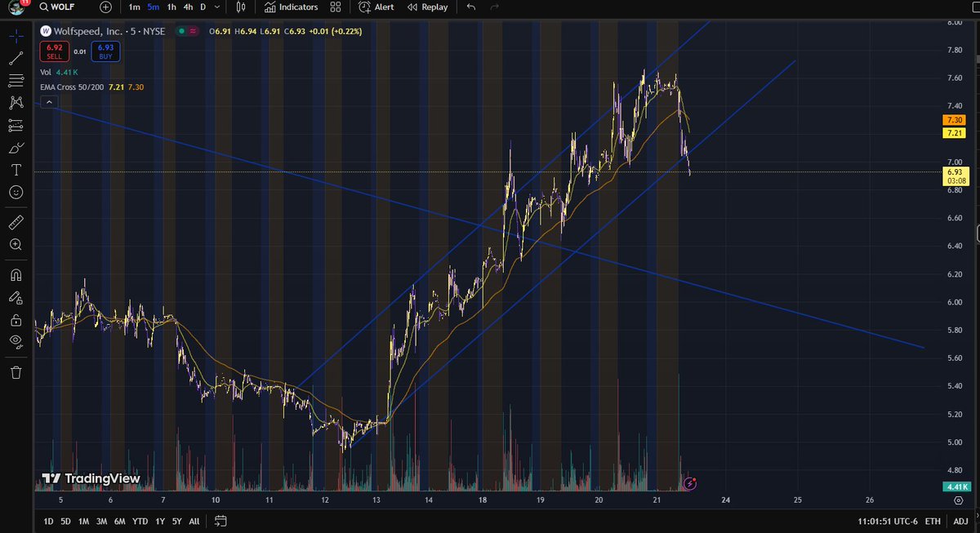Select the brush drawing tool
The width and height of the screenshot is (980, 533).
point(16,148)
